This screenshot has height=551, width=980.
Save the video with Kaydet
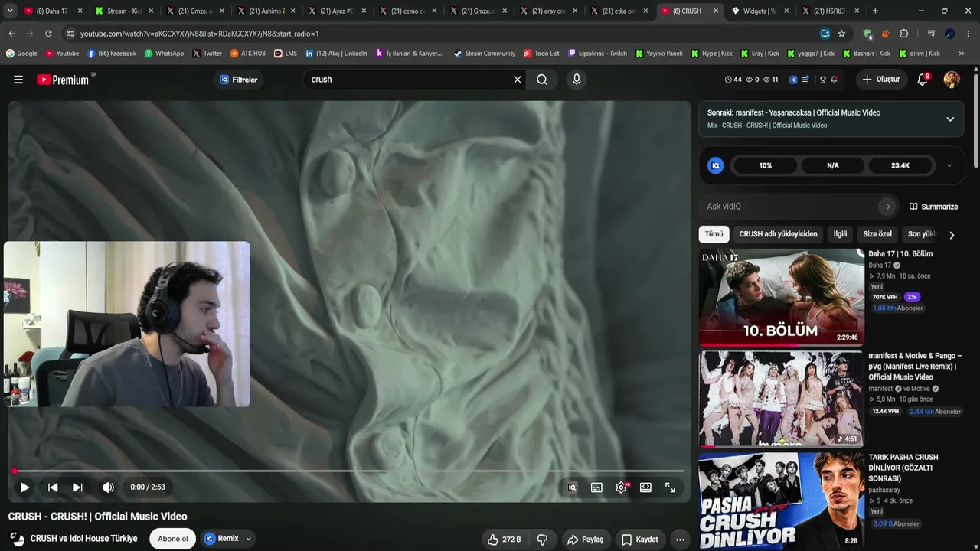coord(639,540)
